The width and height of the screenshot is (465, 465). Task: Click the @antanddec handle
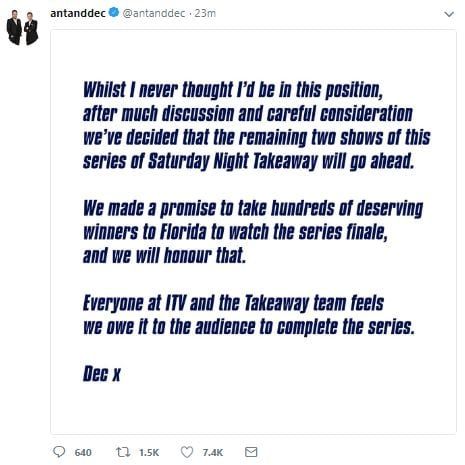154,13
